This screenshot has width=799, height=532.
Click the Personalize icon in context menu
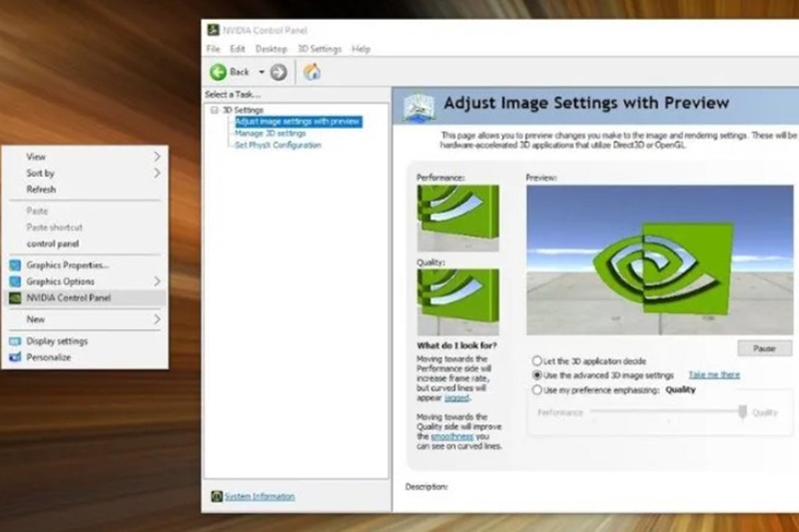tap(15, 357)
